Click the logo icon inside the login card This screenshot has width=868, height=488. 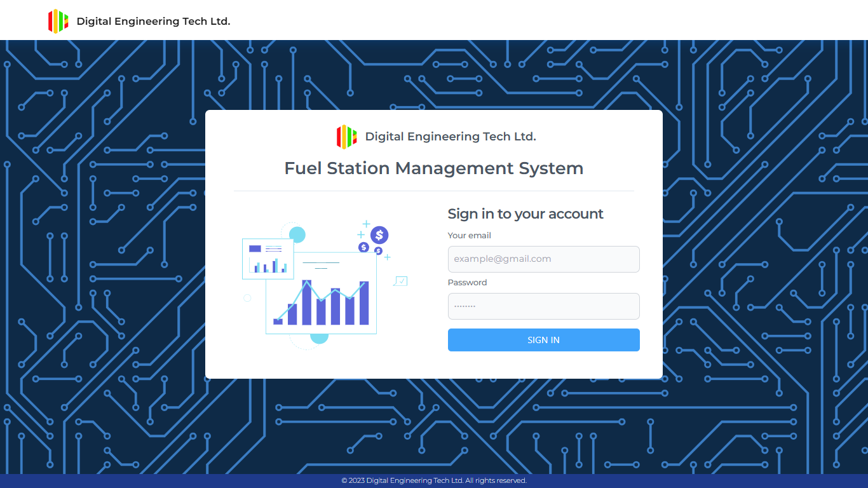[x=346, y=137]
